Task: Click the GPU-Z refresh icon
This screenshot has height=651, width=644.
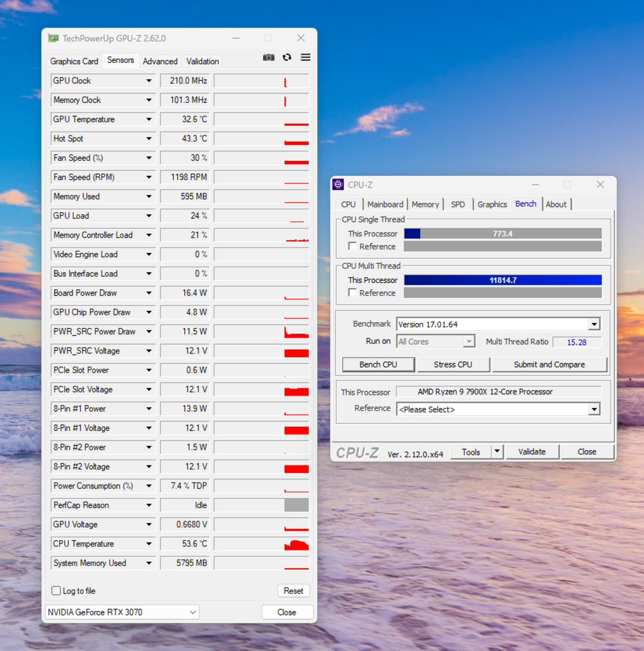Action: point(287,57)
